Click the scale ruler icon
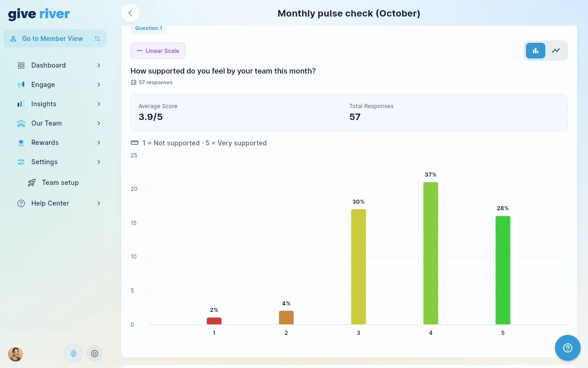Image resolution: width=588 pixels, height=368 pixels. tap(135, 143)
